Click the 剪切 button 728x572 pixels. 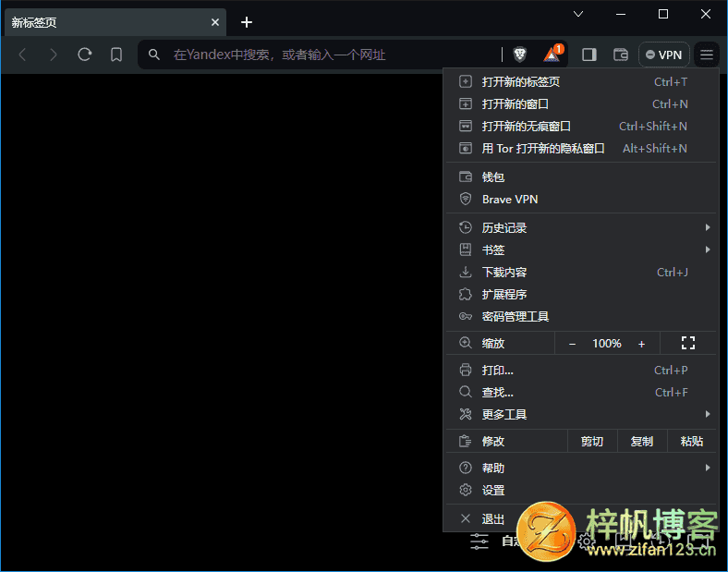[x=592, y=441]
